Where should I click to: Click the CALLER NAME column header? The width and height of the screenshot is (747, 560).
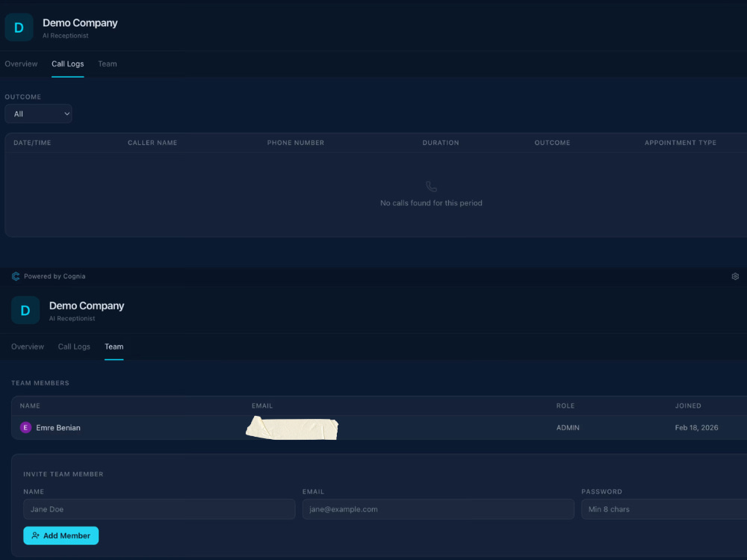coord(152,143)
